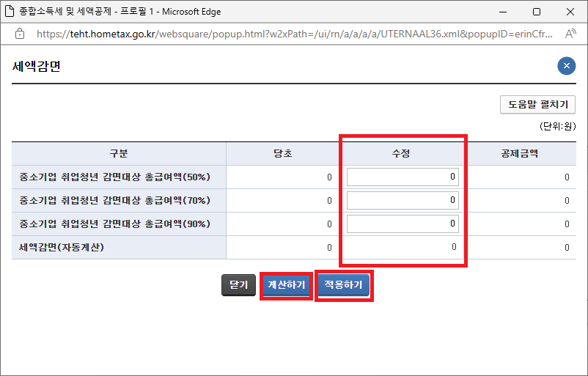Focus the 수정 input for 감면대상 총급여액(70%)
Image resolution: width=588 pixels, height=376 pixels.
pyautogui.click(x=403, y=200)
